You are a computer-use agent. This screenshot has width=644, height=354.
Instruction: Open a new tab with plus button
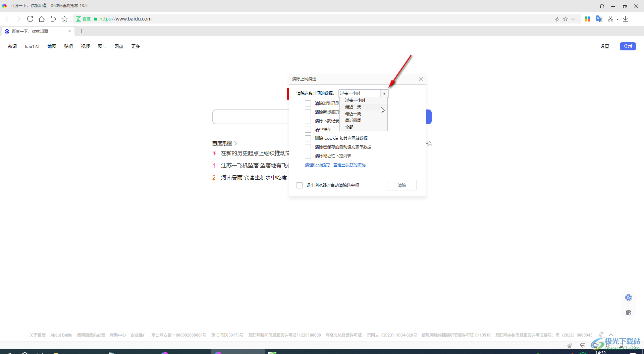click(x=81, y=31)
